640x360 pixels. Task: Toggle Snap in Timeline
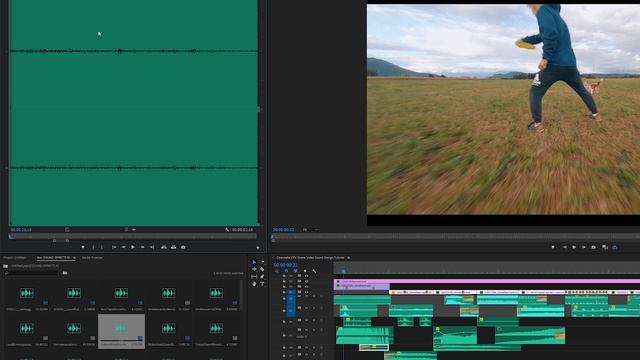[286, 271]
